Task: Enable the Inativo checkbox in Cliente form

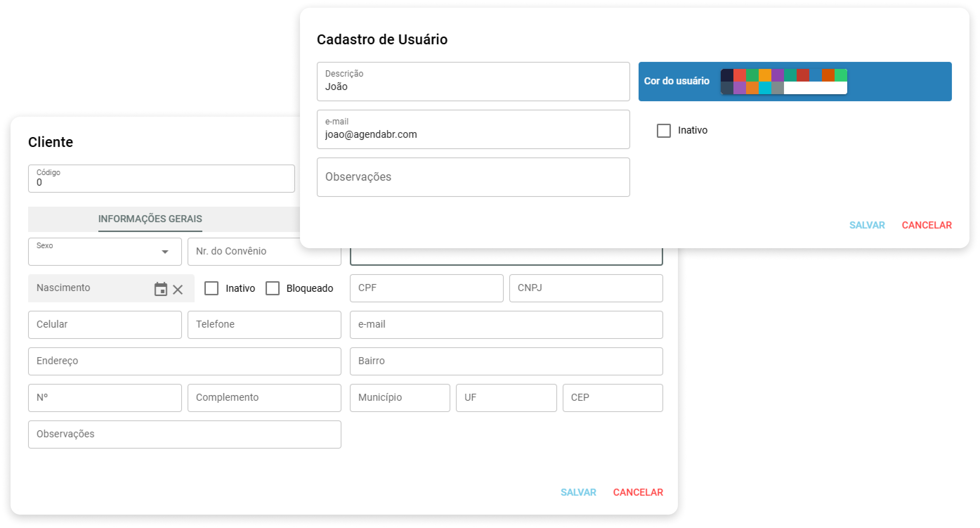Action: coord(211,289)
